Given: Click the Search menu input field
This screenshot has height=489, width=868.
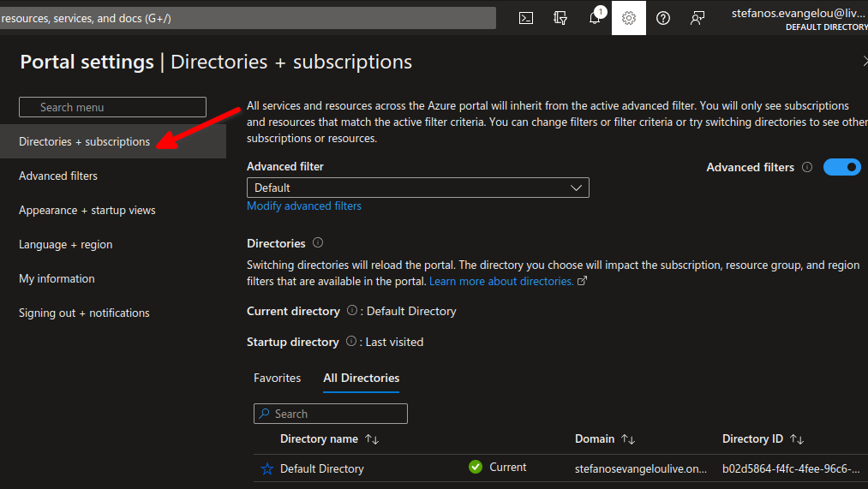Looking at the screenshot, I should 112,107.
